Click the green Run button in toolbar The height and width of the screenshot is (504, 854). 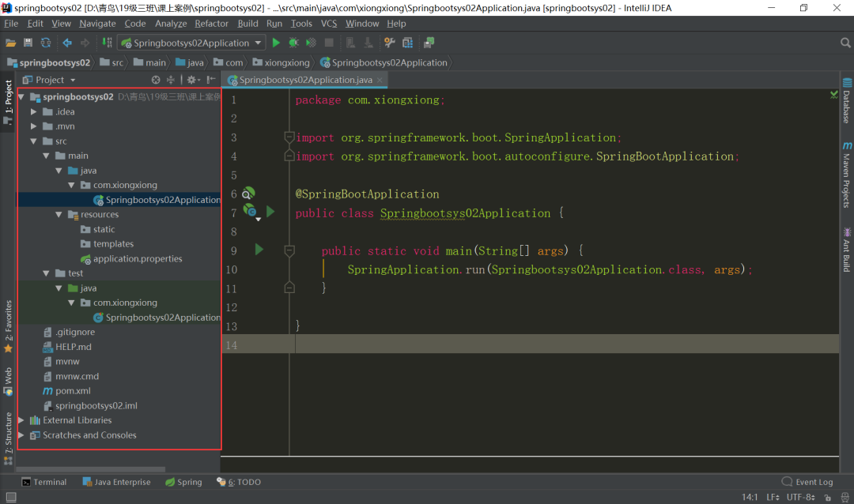point(276,43)
